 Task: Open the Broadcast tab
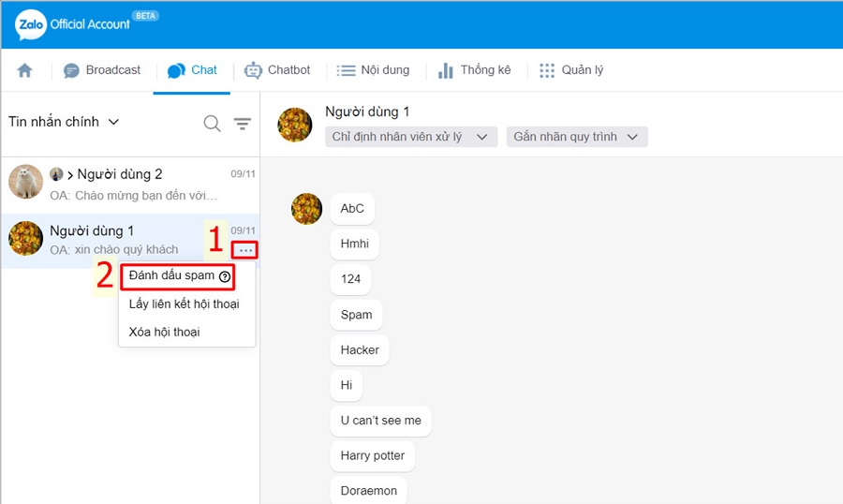[101, 70]
